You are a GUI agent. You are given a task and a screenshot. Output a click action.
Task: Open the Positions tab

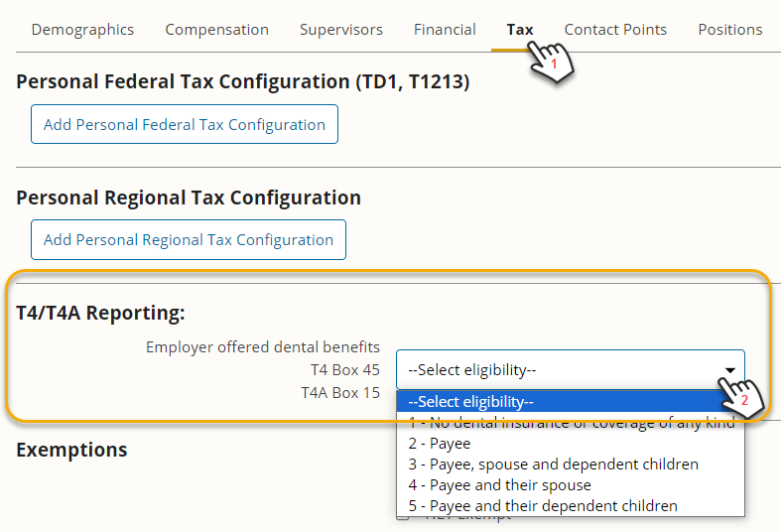click(x=729, y=30)
